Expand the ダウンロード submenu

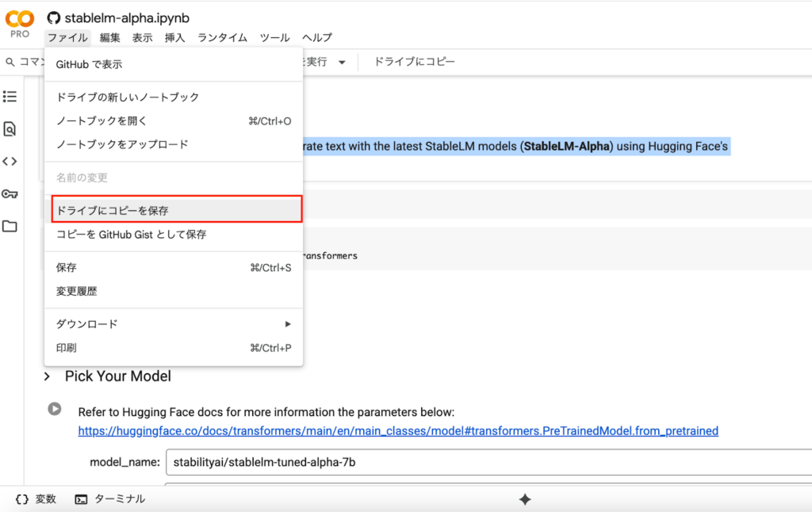[x=174, y=324]
